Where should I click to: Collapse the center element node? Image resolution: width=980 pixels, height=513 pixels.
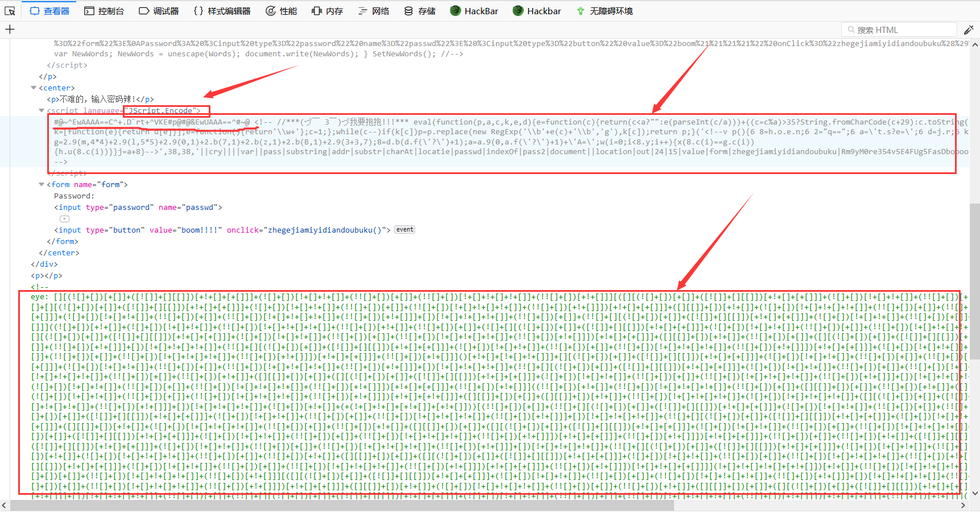(x=34, y=88)
